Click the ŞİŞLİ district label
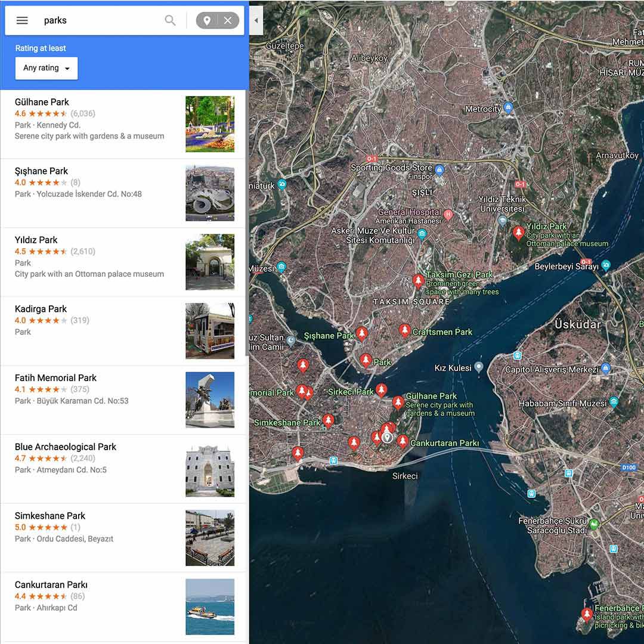644x644 pixels. (x=422, y=192)
